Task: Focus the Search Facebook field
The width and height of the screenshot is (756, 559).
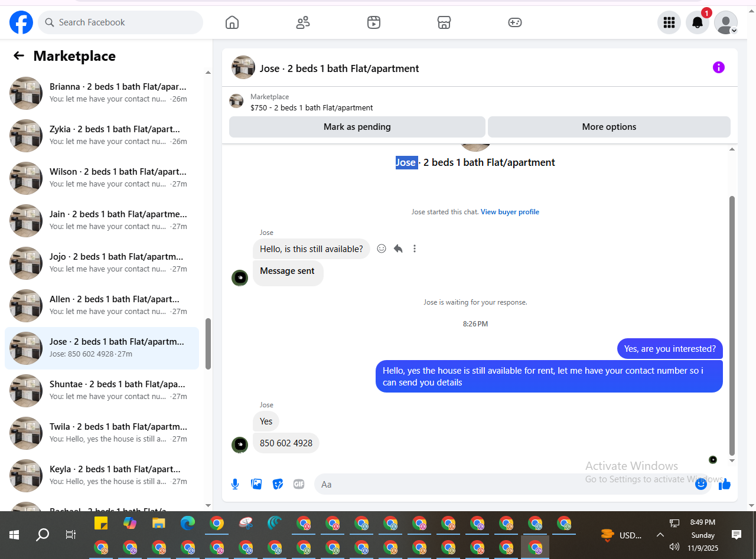Action: click(x=120, y=22)
